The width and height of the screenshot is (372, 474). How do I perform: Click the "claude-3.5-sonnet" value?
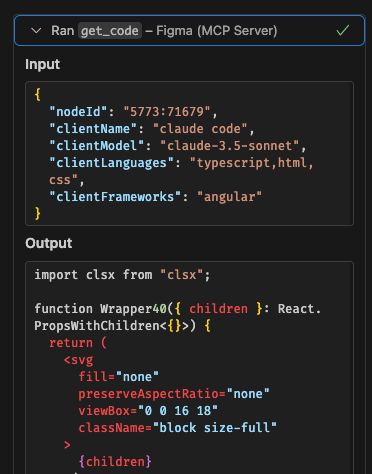pos(230,146)
